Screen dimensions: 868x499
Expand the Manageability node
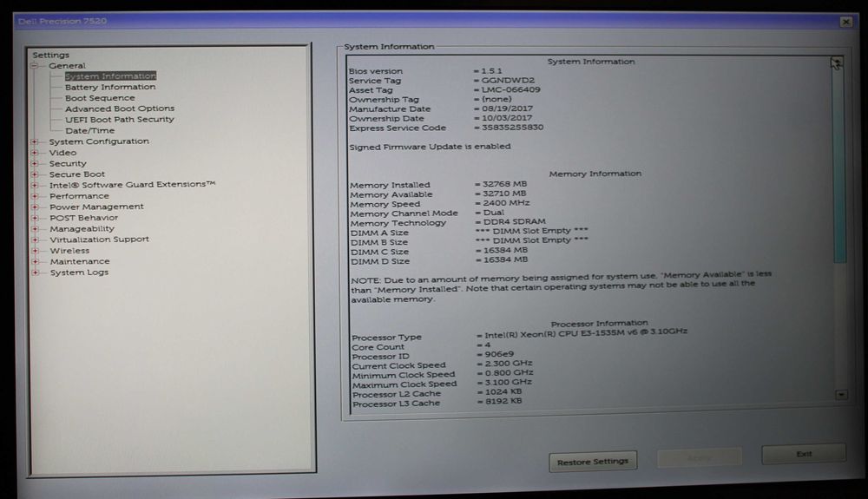35,229
